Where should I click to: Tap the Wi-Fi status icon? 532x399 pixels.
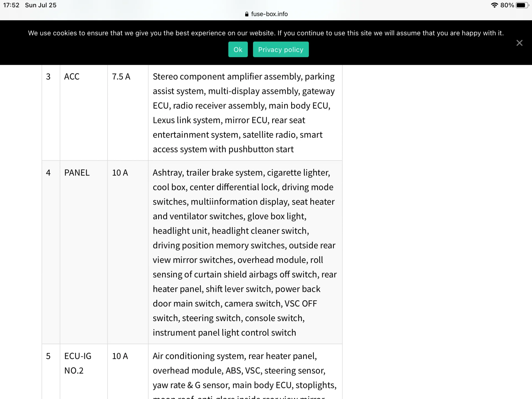pos(494,5)
